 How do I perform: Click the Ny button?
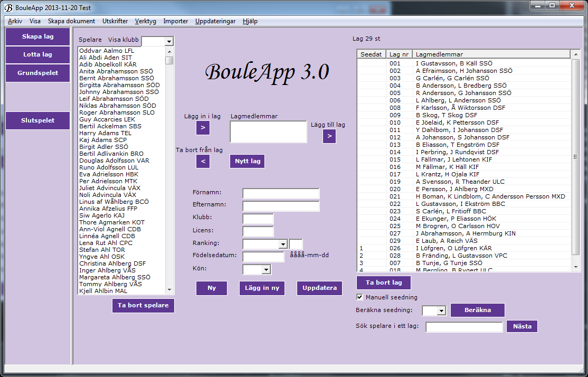click(x=212, y=288)
